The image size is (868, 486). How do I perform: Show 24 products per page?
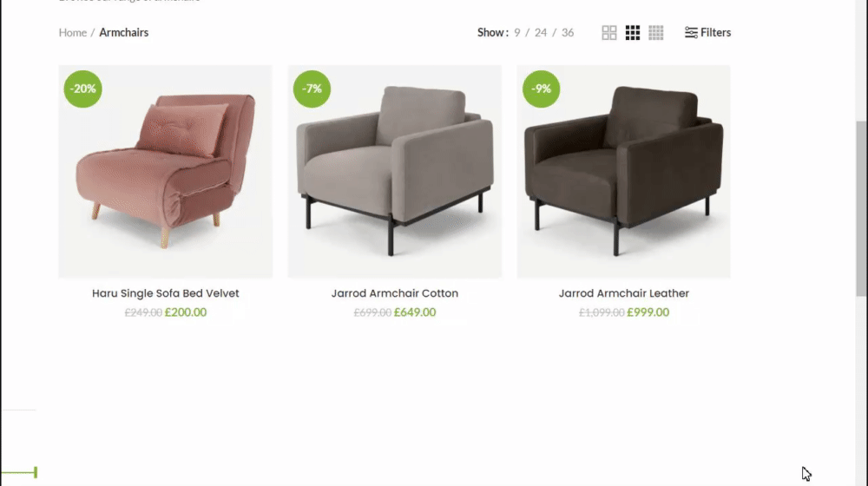pos(541,33)
